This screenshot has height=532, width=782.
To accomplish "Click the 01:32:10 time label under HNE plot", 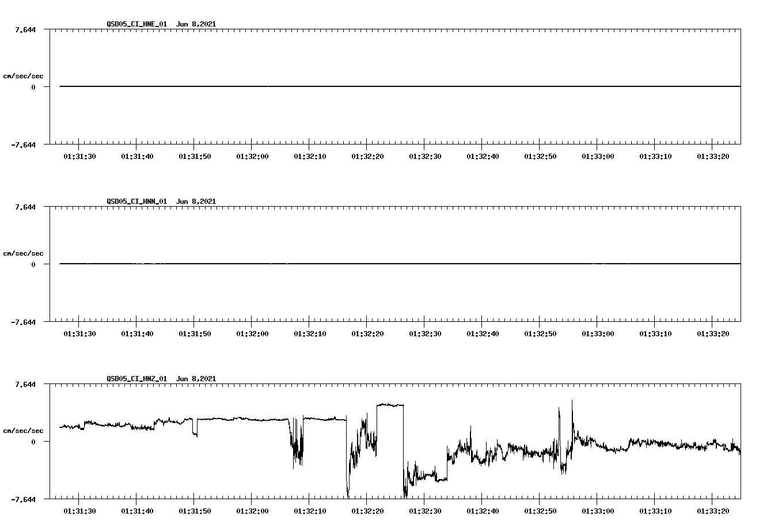I will coord(310,156).
